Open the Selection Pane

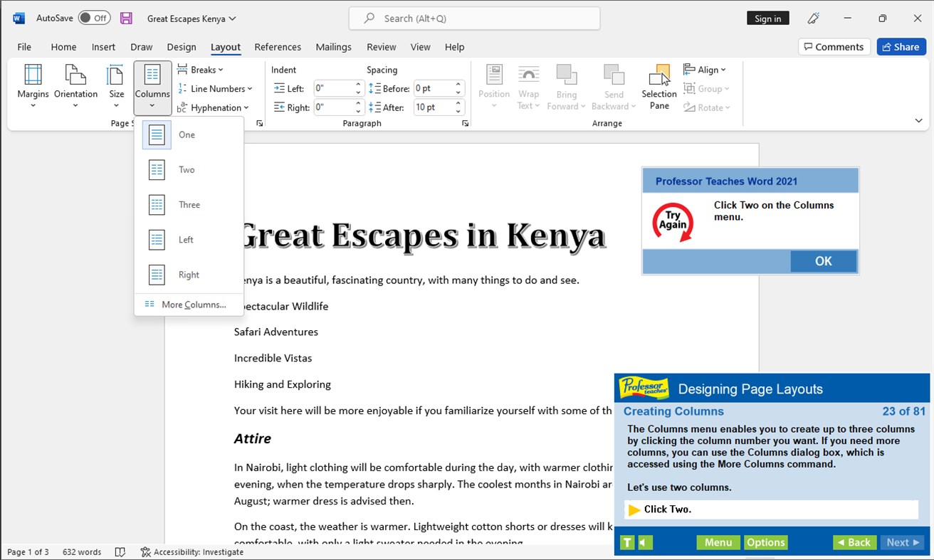(658, 85)
